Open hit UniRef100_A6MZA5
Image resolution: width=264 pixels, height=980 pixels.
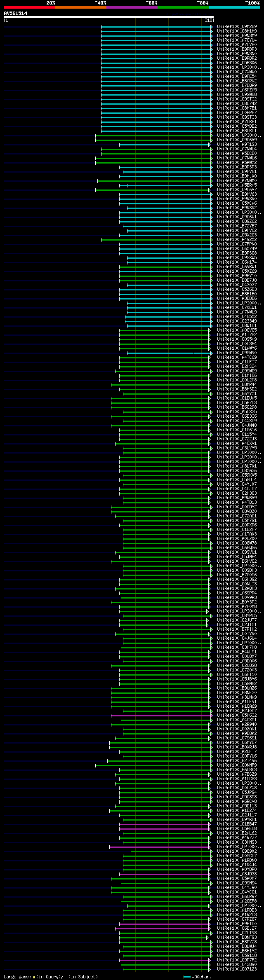[x=237, y=90]
